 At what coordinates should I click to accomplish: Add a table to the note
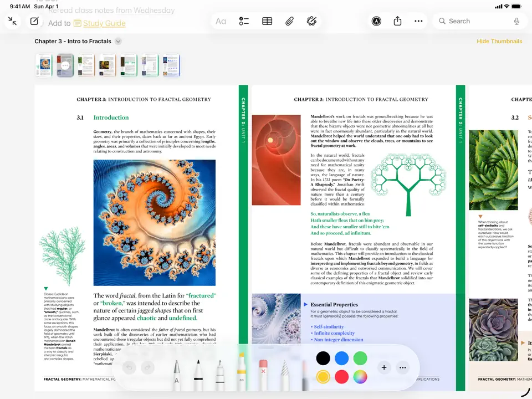(267, 21)
